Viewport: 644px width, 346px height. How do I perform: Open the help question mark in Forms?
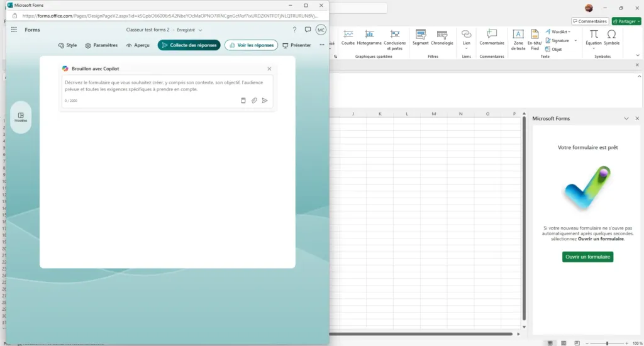click(294, 30)
